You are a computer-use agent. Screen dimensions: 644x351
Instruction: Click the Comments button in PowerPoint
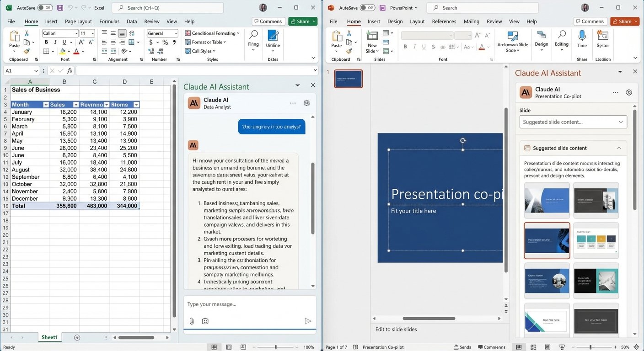[590, 21]
